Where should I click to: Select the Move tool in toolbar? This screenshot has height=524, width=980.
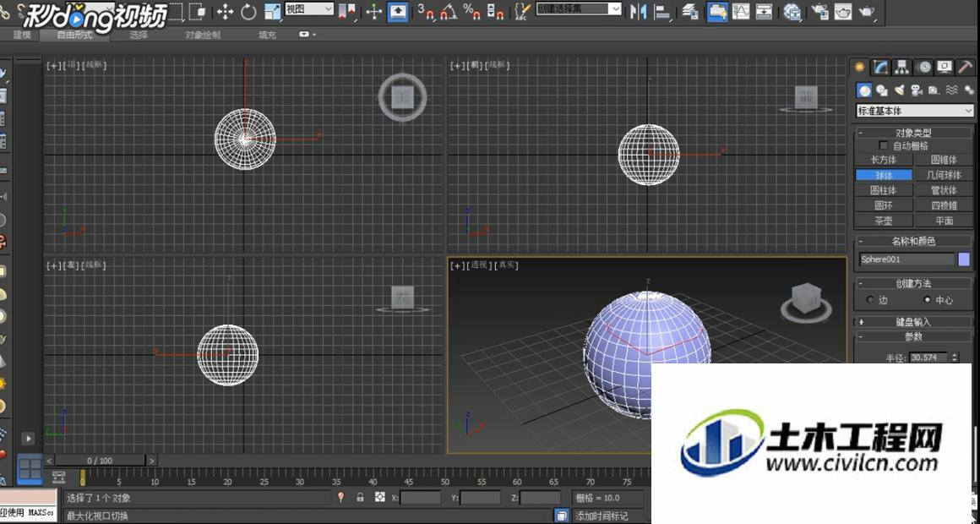[x=225, y=11]
